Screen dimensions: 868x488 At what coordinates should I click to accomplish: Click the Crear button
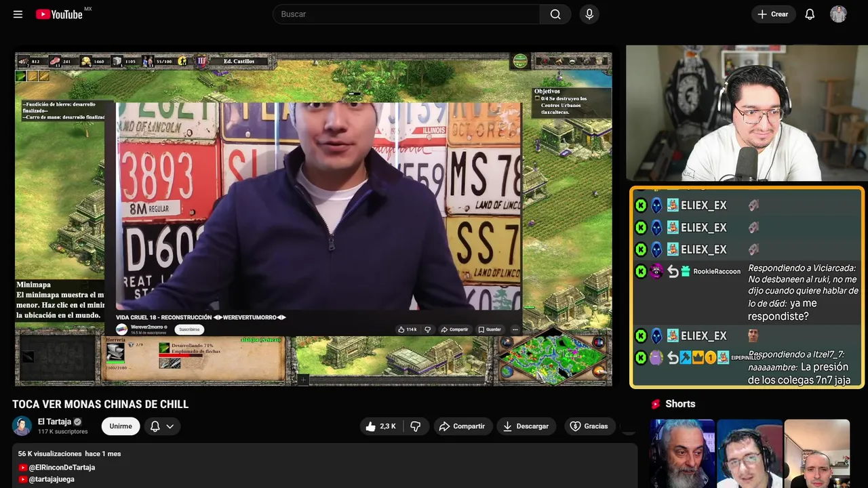[x=772, y=14]
